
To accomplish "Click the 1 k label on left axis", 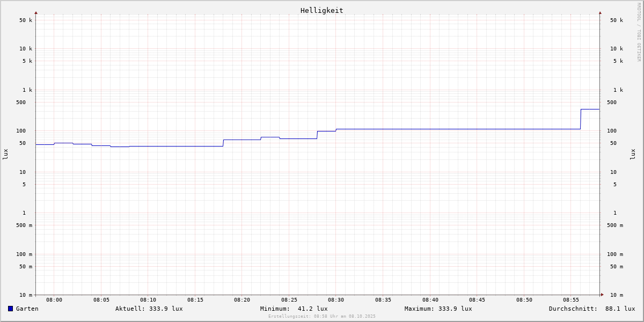I will (x=27, y=90).
